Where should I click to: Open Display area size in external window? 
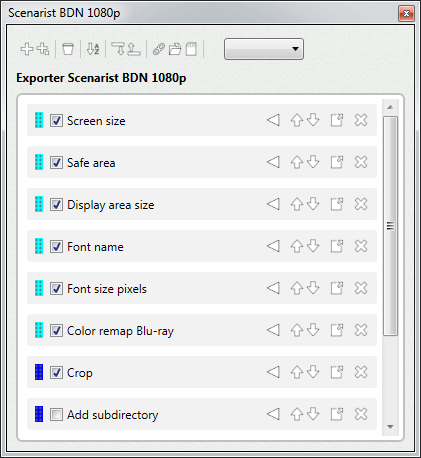coord(337,204)
